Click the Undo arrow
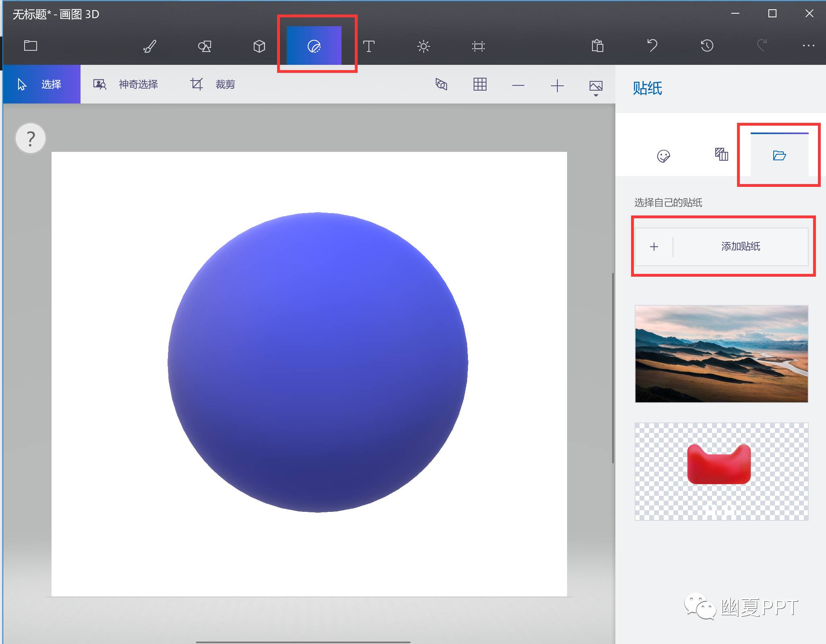 [652, 46]
